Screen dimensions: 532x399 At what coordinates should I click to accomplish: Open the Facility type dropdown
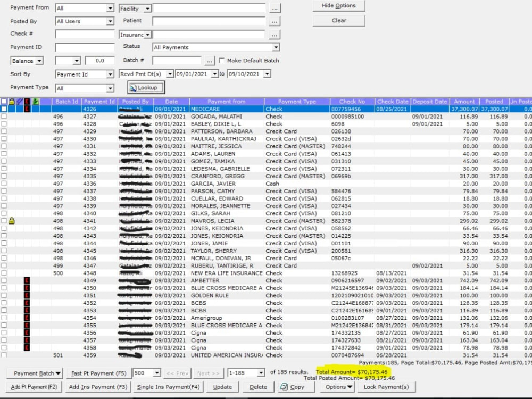[x=147, y=9]
